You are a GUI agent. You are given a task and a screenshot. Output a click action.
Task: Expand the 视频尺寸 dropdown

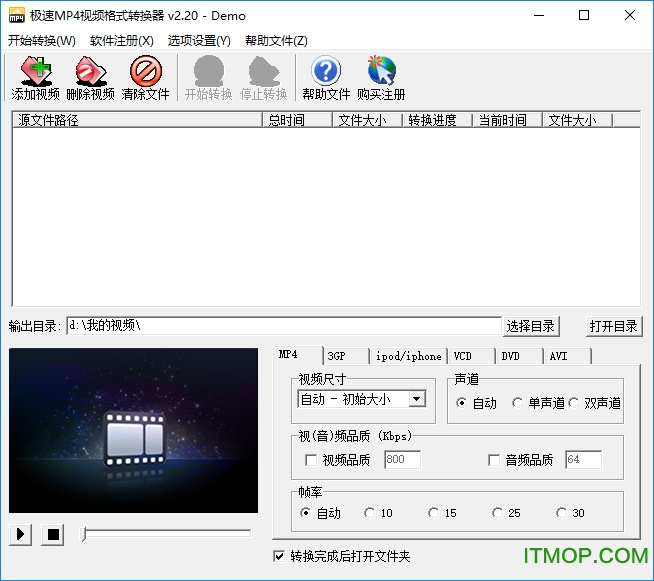[x=417, y=399]
